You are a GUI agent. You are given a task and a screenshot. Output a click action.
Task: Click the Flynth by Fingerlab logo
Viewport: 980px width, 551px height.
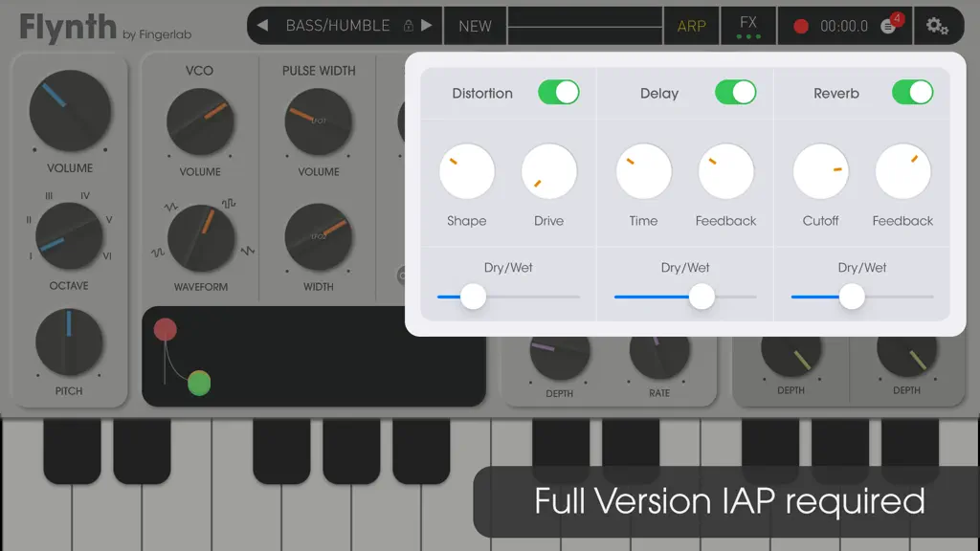[105, 28]
